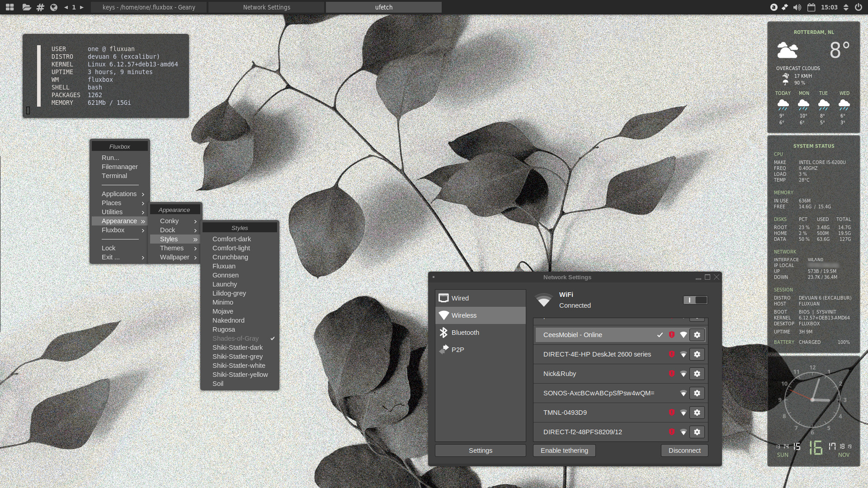Screen dimensions: 868x488
Task: Select the connected CeesMobiel - Online network
Action: tap(573, 335)
